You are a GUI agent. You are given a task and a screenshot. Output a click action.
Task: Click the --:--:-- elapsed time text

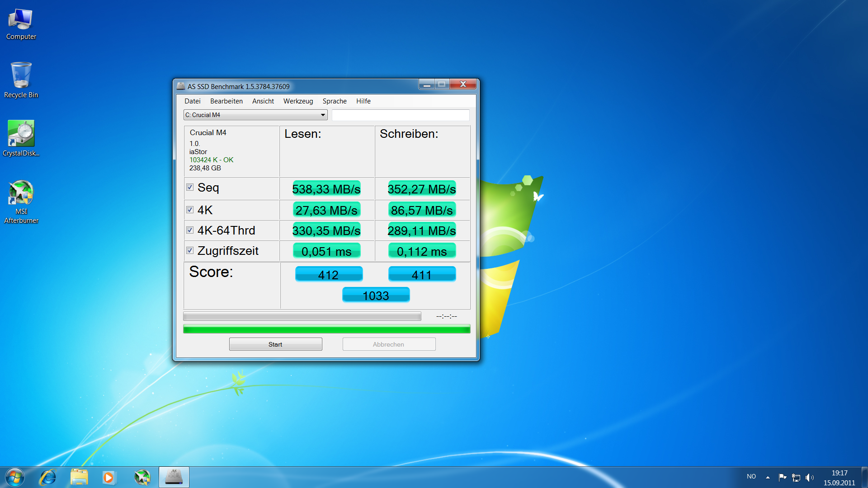tap(446, 316)
